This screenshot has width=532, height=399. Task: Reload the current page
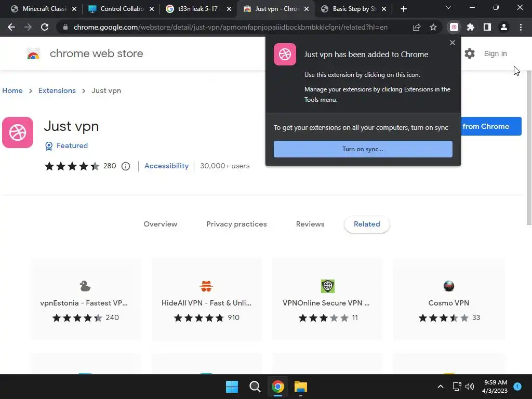click(x=45, y=27)
